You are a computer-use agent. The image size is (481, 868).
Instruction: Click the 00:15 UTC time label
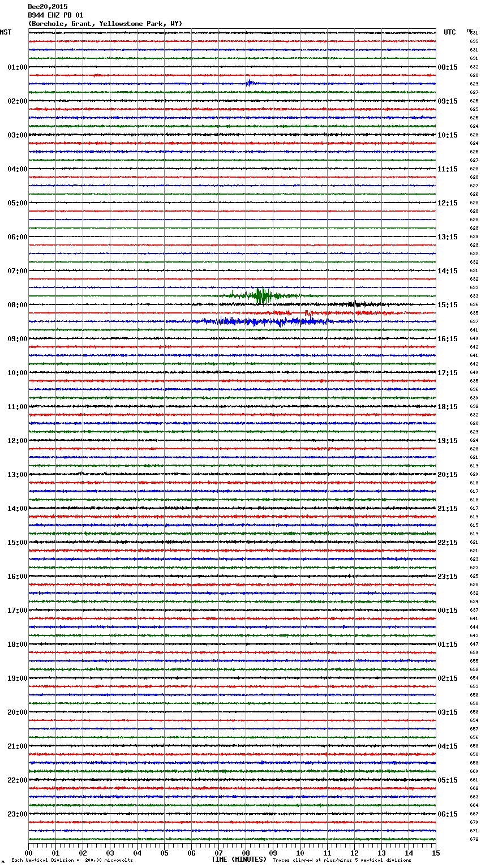448,611
